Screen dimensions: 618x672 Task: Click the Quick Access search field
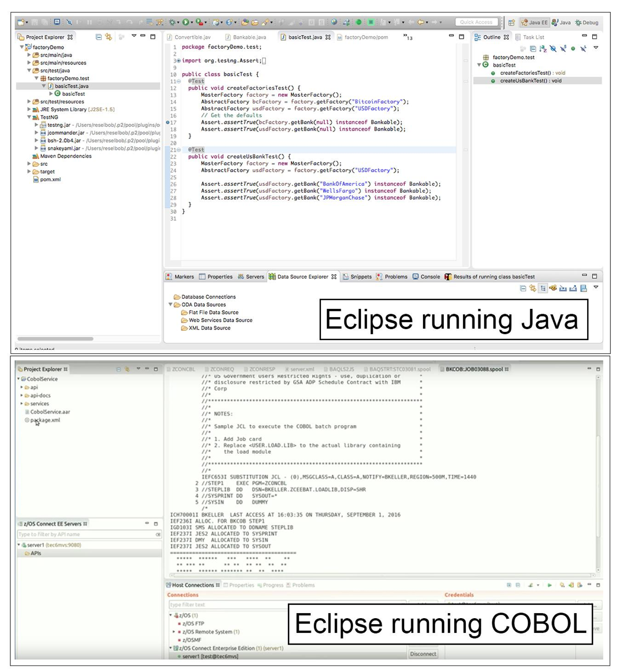click(x=477, y=23)
